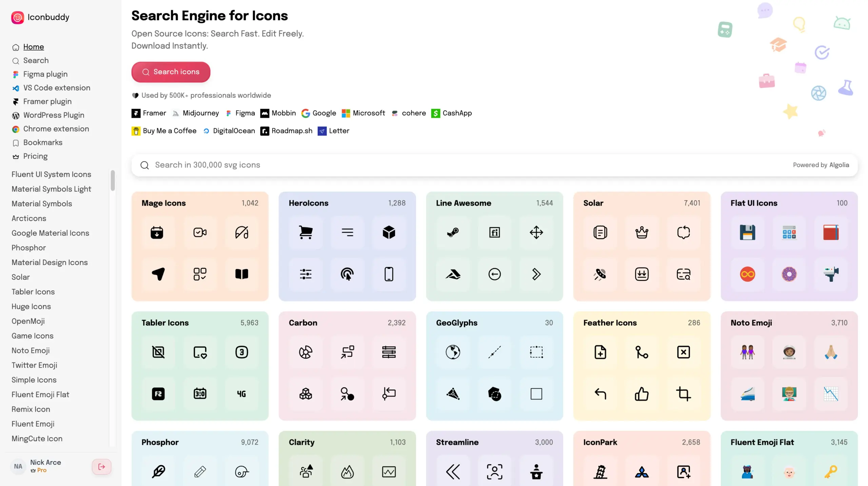Screen dimensions: 868x486
Task: Click the Steam icon in Line Awesome
Action: [x=453, y=232]
